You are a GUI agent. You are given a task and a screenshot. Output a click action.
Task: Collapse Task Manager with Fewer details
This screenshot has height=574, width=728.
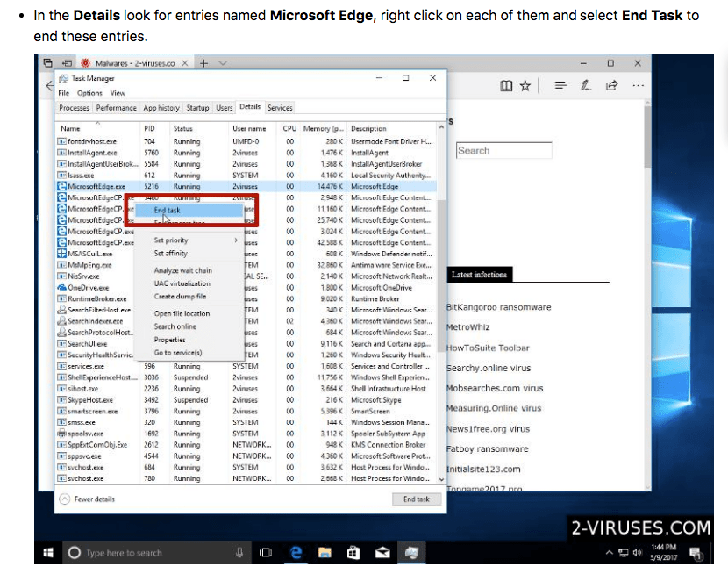[x=87, y=499]
